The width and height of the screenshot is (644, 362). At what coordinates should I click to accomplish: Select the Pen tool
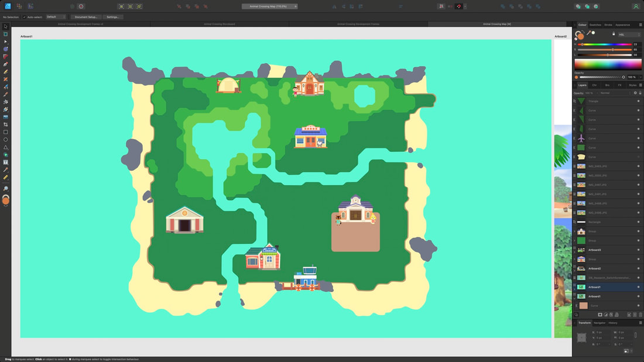[x=5, y=64]
